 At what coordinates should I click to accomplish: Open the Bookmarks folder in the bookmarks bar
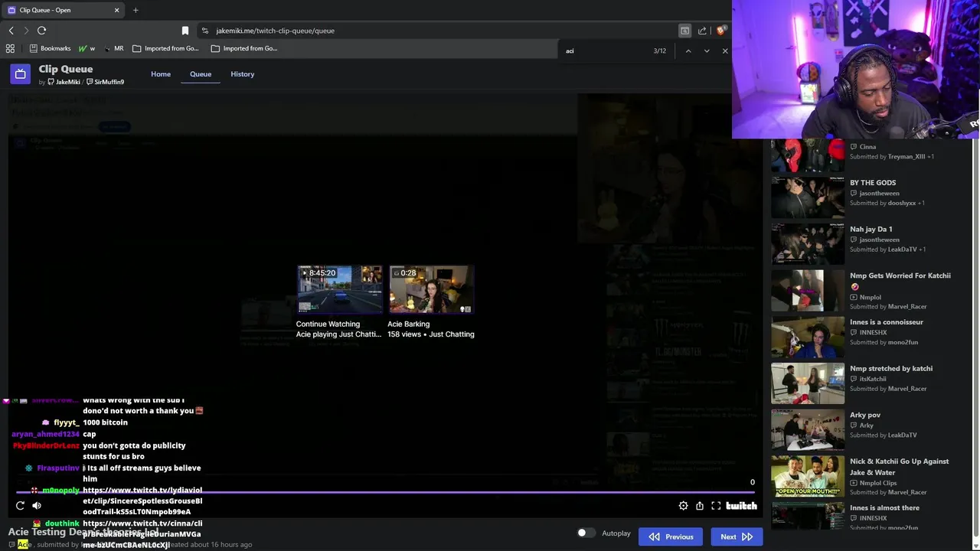tap(50, 48)
